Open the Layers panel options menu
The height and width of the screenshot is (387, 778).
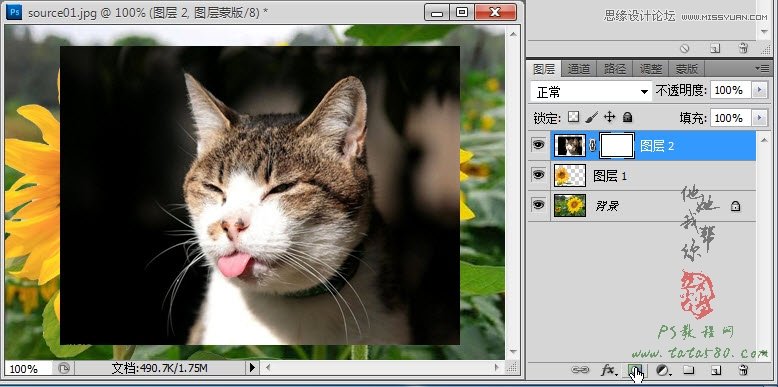762,68
